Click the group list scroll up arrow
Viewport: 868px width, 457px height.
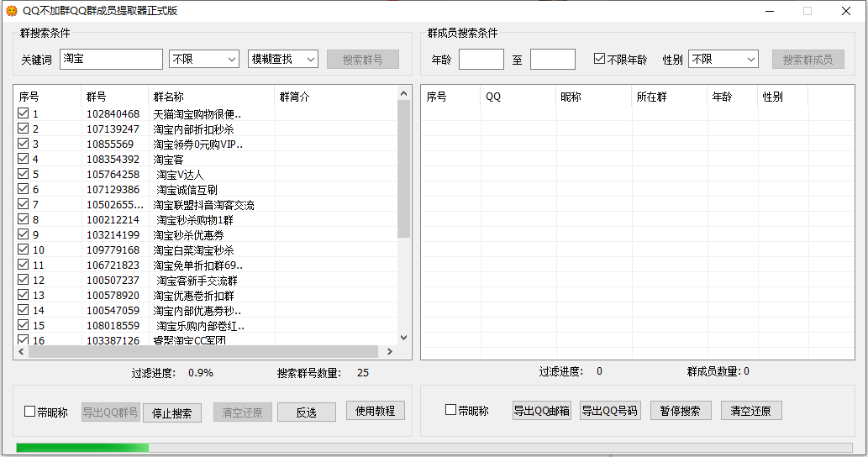click(403, 93)
